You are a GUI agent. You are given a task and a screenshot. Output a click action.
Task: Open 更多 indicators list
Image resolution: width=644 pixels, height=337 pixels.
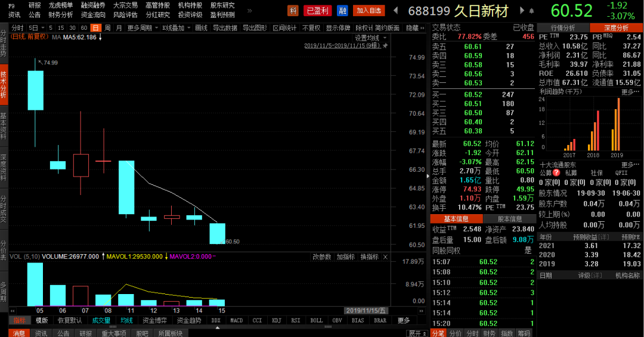[404, 320]
